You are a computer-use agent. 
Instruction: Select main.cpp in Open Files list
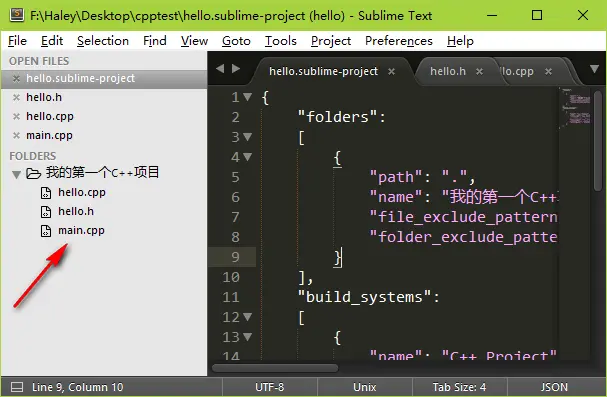tap(104, 135)
